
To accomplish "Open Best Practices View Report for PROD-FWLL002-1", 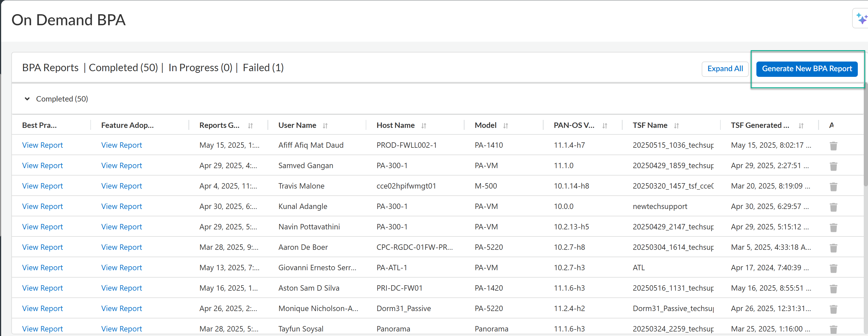I will pos(42,145).
